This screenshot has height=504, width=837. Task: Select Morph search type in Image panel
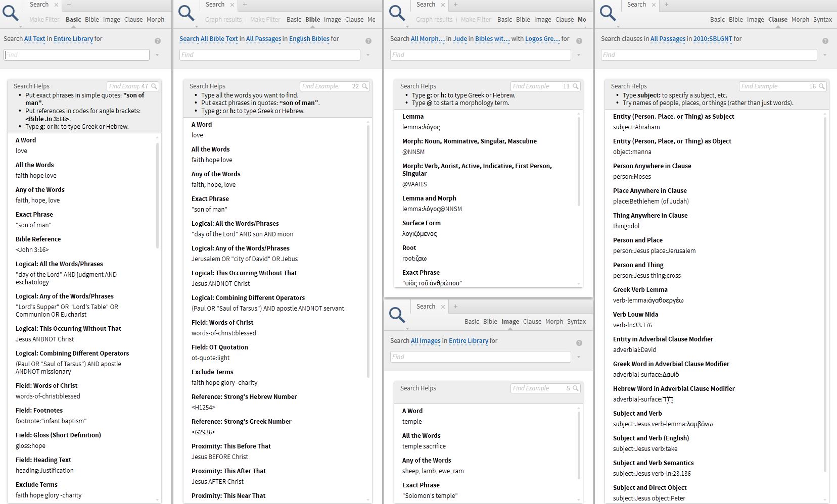point(554,322)
